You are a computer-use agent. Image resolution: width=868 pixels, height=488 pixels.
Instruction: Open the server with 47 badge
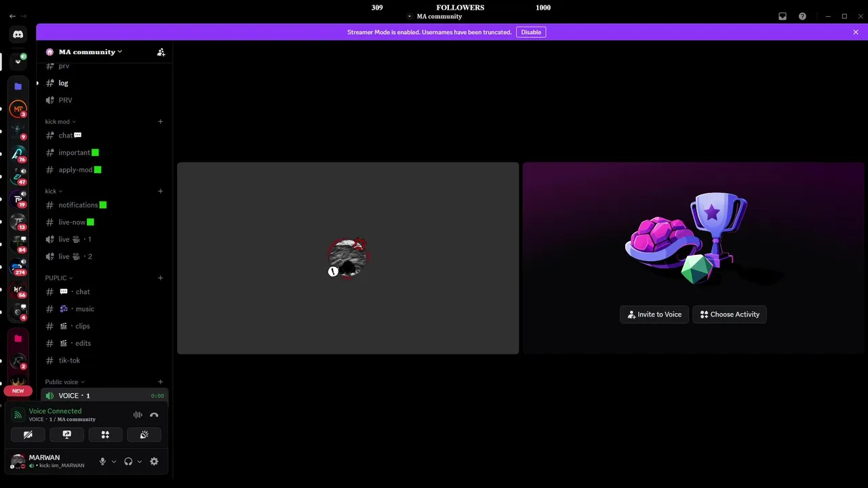[x=18, y=176]
